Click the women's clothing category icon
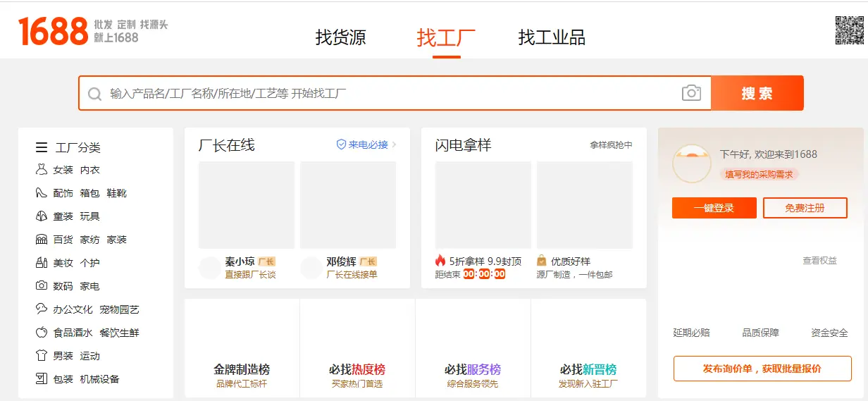The width and height of the screenshot is (868, 401). 42,170
